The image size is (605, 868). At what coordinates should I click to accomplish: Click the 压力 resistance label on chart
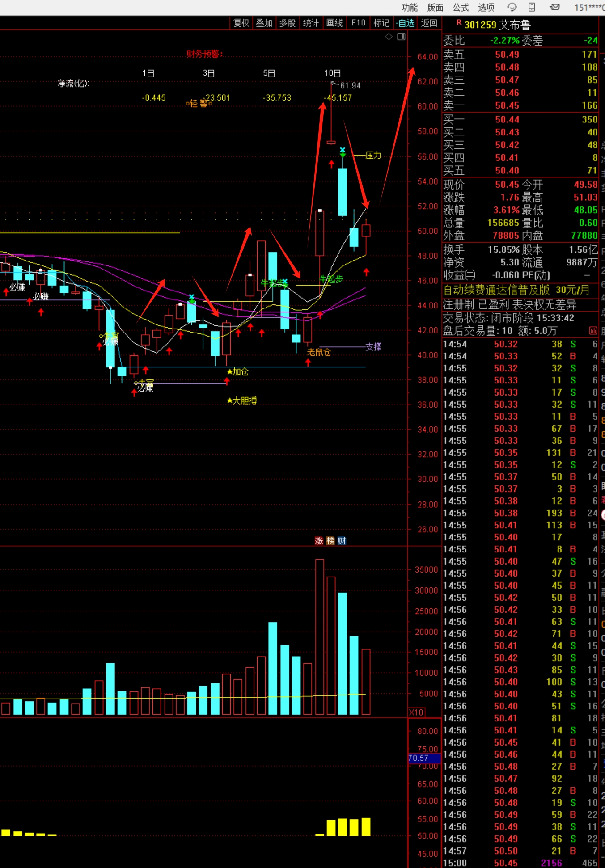coord(373,155)
